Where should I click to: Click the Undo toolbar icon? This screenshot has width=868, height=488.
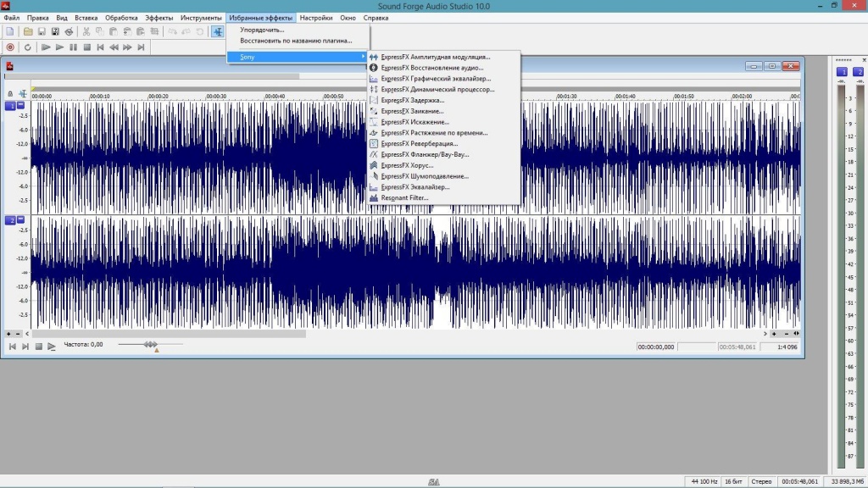coord(172,31)
